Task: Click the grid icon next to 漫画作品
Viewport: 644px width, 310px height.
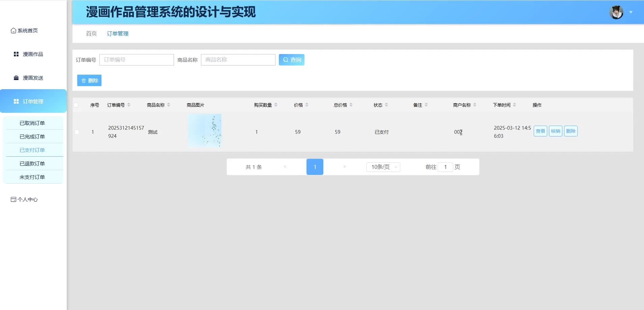Action: click(x=16, y=54)
